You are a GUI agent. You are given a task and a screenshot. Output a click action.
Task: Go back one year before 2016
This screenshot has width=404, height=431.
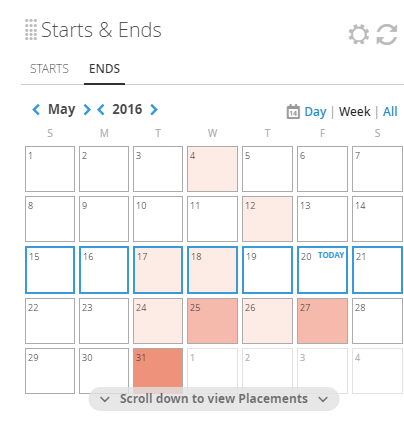(101, 109)
